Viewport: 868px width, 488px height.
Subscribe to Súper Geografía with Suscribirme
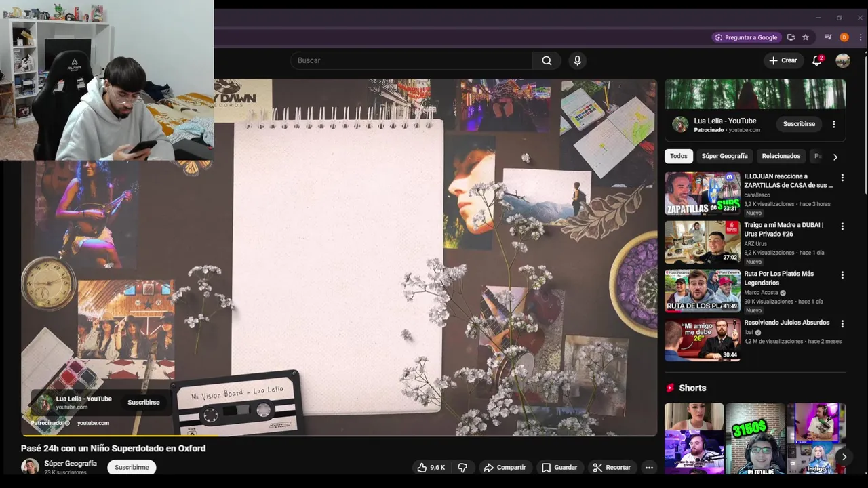click(132, 467)
